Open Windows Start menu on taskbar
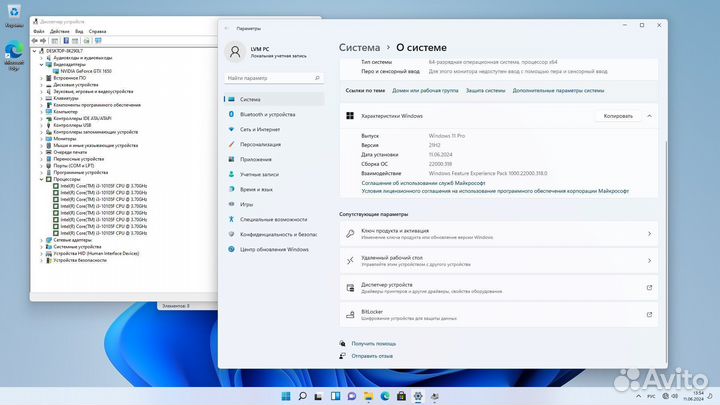 (286, 396)
